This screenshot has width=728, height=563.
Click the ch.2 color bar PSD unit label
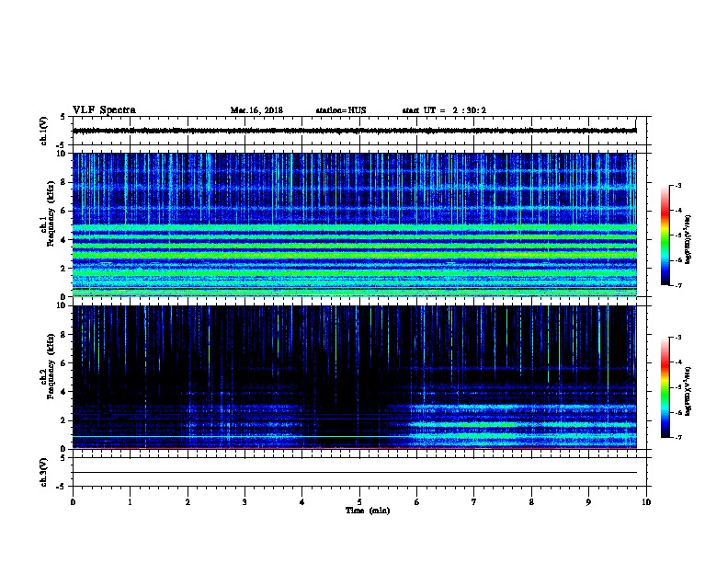(688, 392)
